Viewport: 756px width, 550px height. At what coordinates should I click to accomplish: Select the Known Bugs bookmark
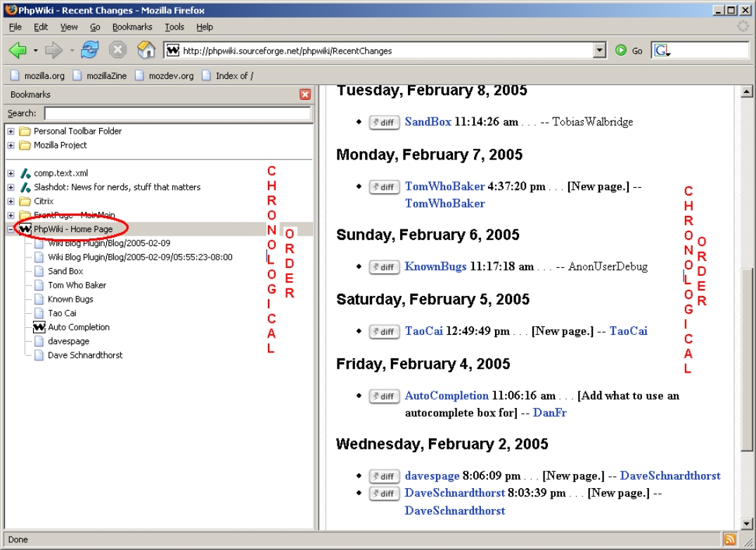[70, 299]
